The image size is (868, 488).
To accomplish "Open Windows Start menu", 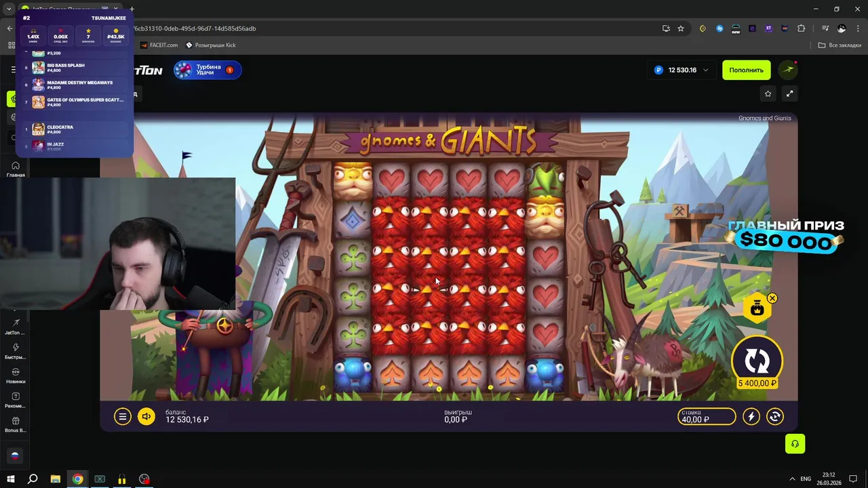I will pyautogui.click(x=10, y=479).
